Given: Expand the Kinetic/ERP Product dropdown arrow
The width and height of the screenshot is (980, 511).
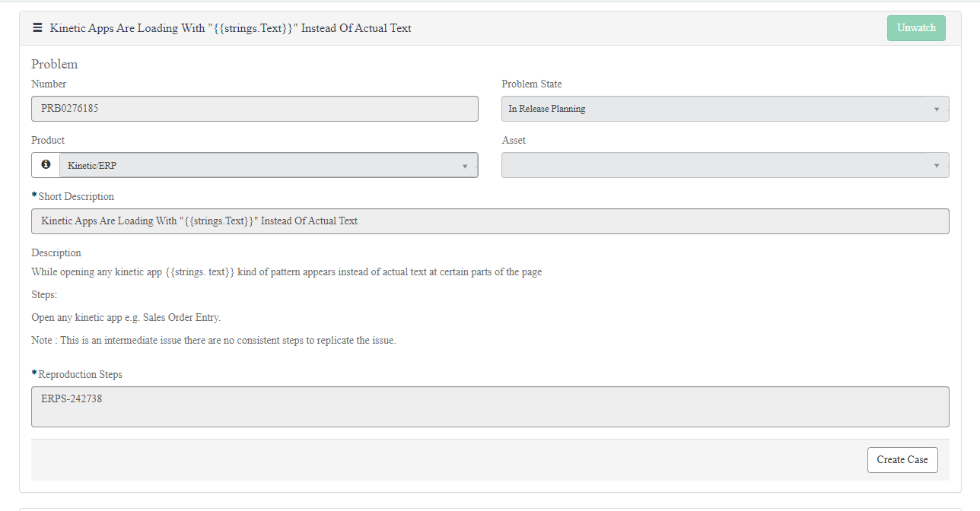Looking at the screenshot, I should [465, 166].
